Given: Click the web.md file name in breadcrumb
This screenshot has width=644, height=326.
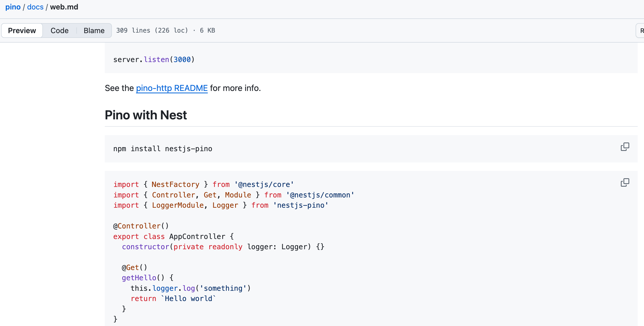Looking at the screenshot, I should (64, 7).
